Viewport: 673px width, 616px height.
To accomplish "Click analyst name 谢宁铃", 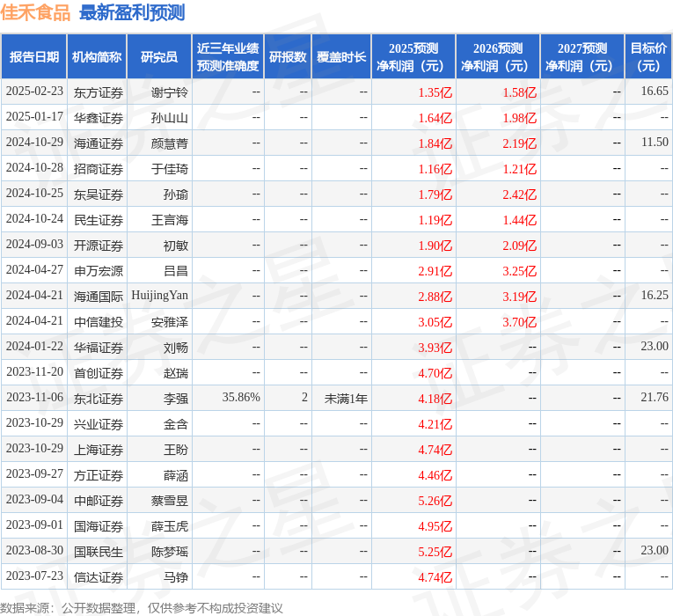I will tap(170, 92).
